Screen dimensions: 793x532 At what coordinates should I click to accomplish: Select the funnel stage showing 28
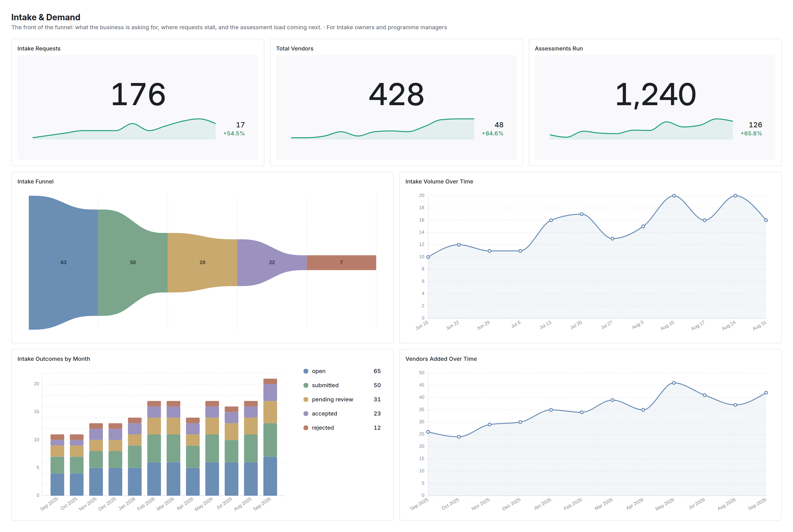point(202,263)
